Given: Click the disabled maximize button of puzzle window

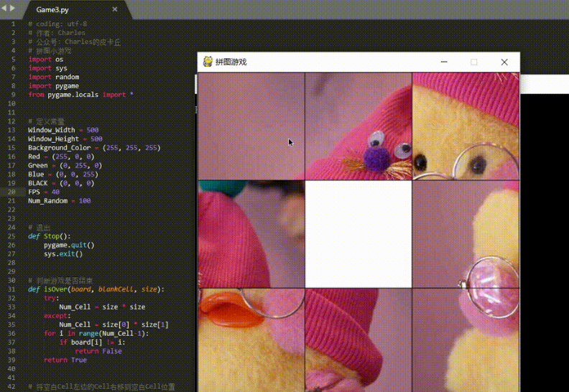Looking at the screenshot, I should 474,62.
